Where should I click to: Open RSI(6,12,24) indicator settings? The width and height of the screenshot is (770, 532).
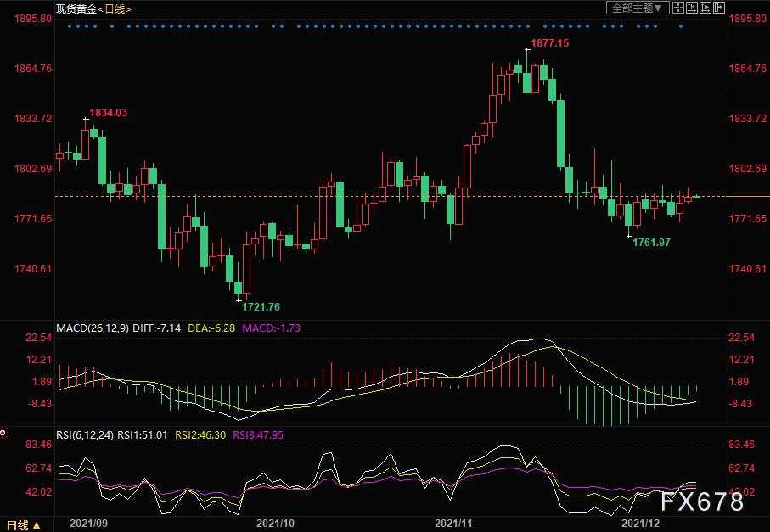[85, 434]
